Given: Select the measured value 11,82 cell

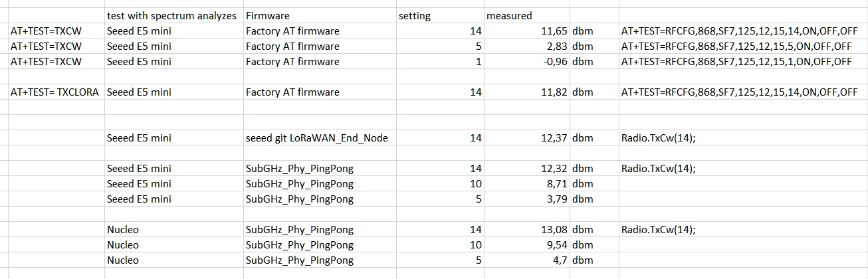Looking at the screenshot, I should pyautogui.click(x=527, y=92).
